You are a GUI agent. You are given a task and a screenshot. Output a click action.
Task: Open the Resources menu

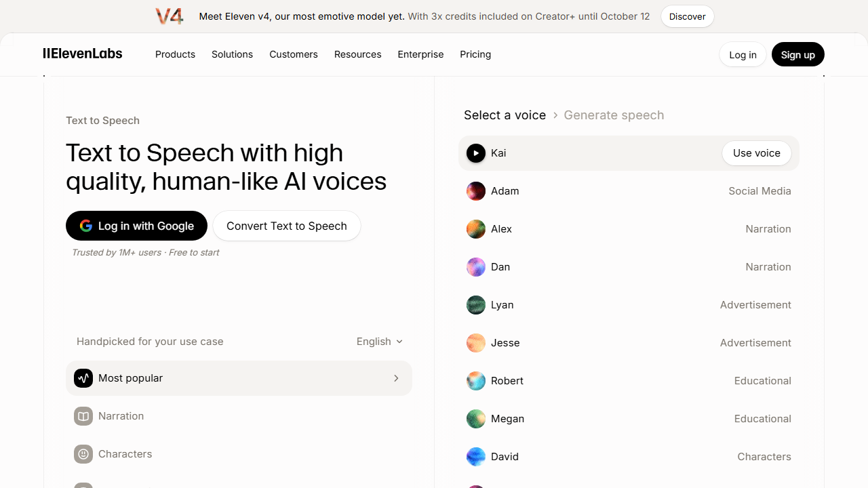pos(357,54)
